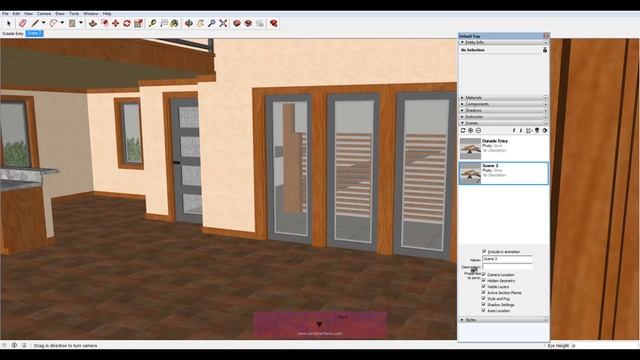Select the Pan hand tool

(200, 23)
